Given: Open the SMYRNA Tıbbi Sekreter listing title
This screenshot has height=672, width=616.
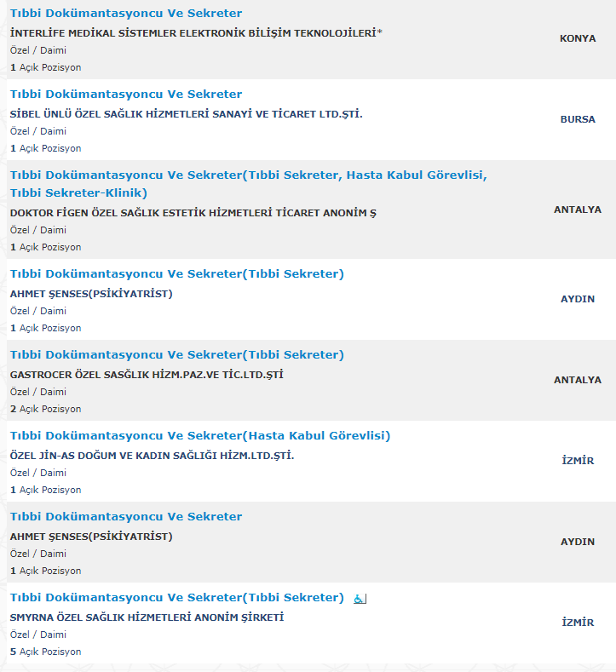Looking at the screenshot, I should pos(177,598).
